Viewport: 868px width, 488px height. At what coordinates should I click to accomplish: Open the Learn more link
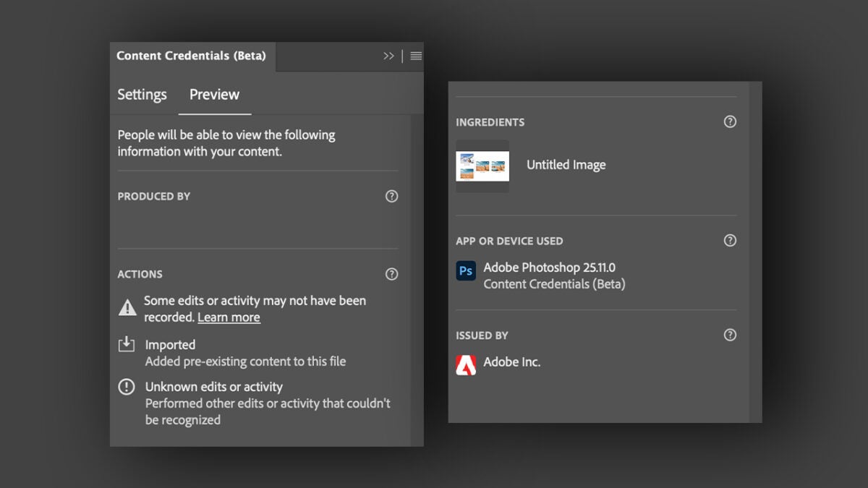[x=229, y=317]
